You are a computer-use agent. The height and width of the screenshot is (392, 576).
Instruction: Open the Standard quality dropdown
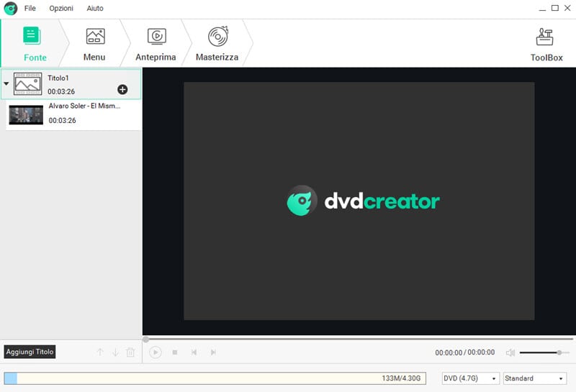(535, 378)
